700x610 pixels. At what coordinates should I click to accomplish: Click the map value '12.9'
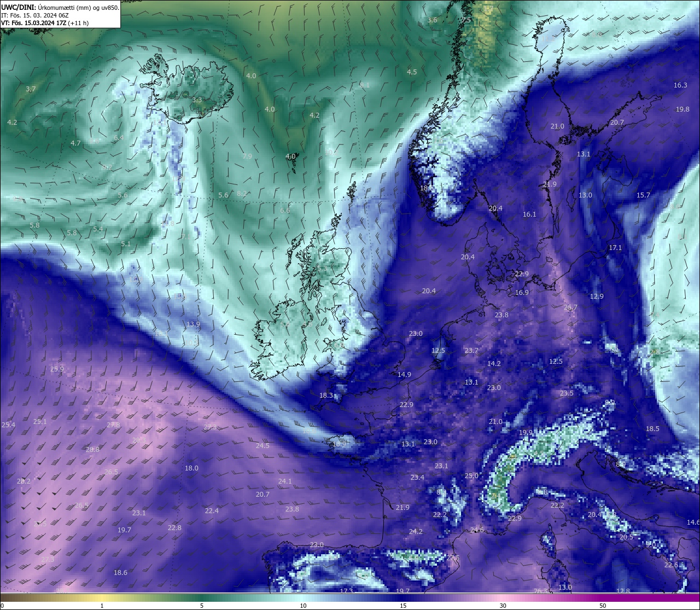tap(597, 297)
